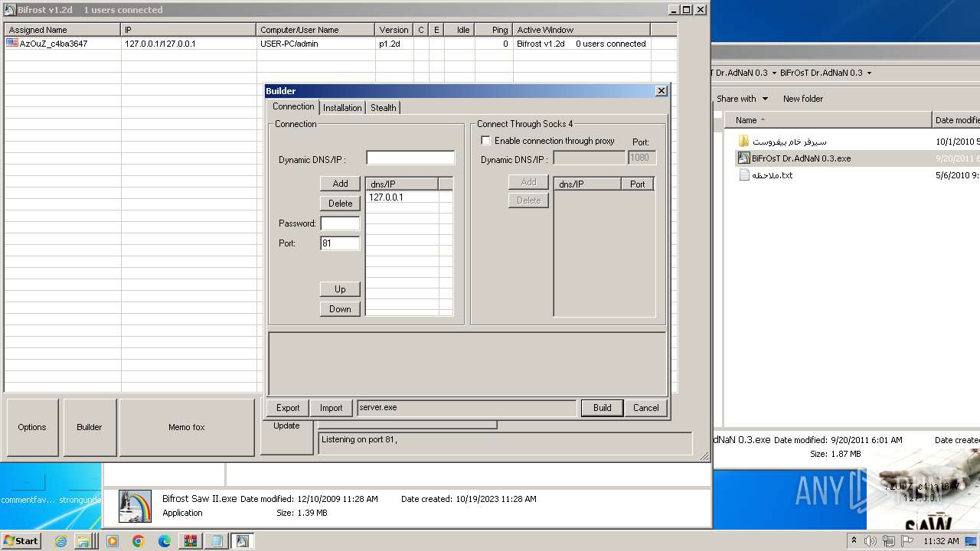Sort by the Name column in Explorer
This screenshot has width=980, height=551.
coord(827,120)
